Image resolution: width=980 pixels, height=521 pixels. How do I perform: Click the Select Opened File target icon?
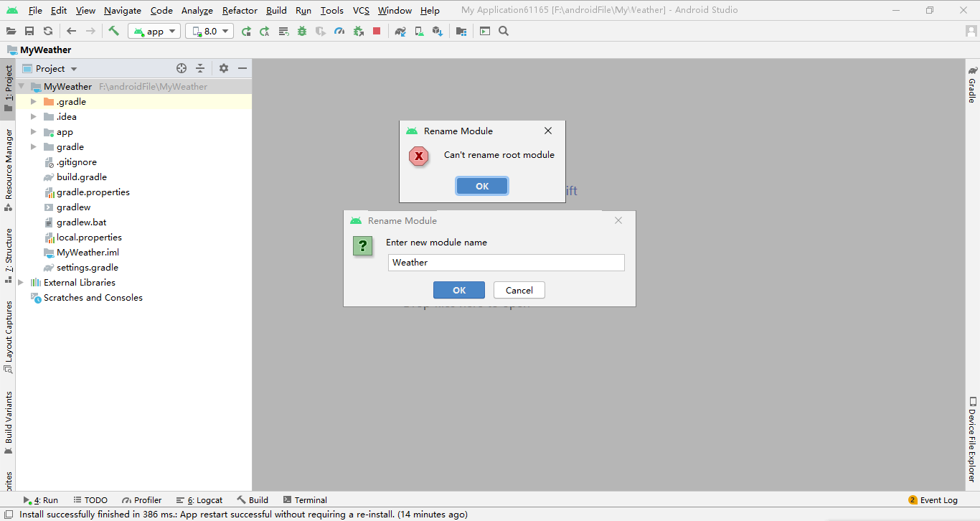[x=182, y=68]
